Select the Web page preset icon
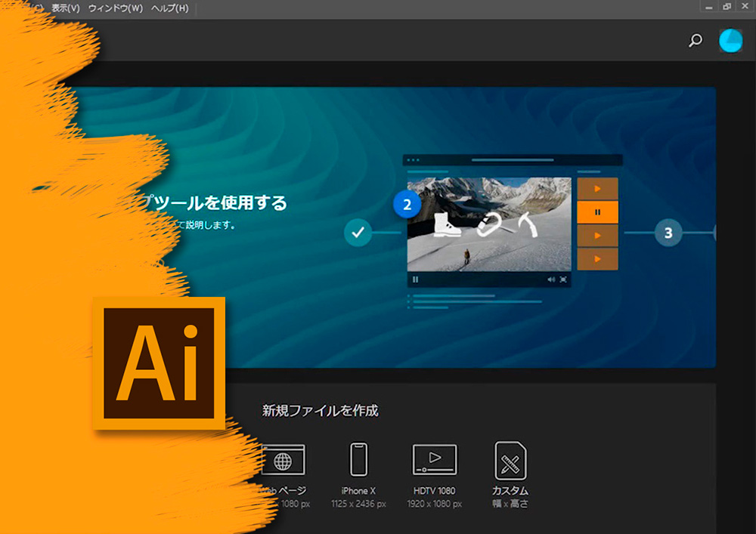This screenshot has height=534, width=756. [283, 459]
